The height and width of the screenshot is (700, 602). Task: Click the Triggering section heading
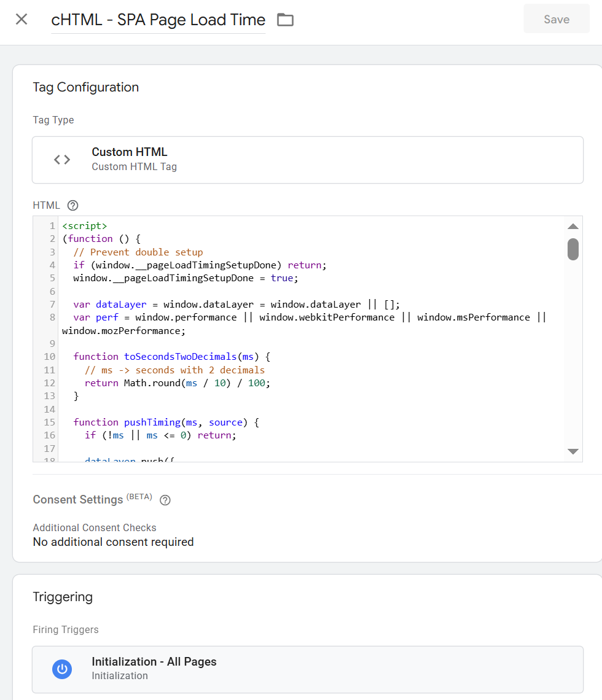point(63,597)
